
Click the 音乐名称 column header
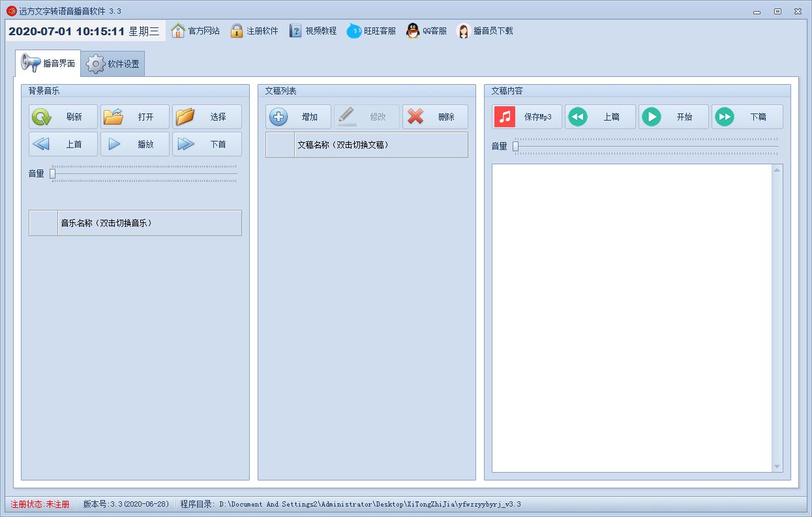[149, 223]
